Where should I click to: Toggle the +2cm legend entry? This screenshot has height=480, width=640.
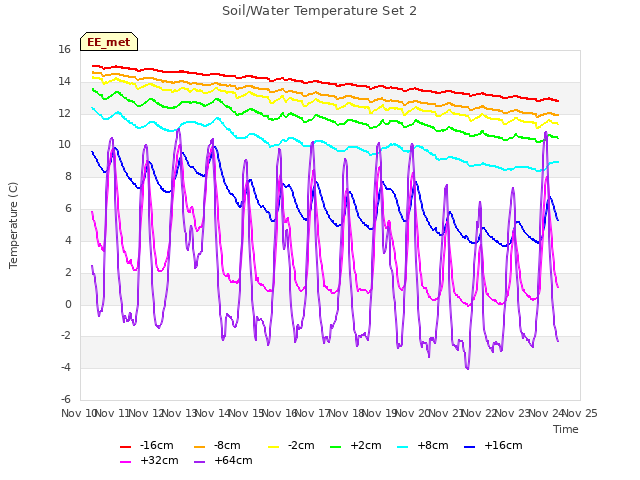tap(356, 445)
